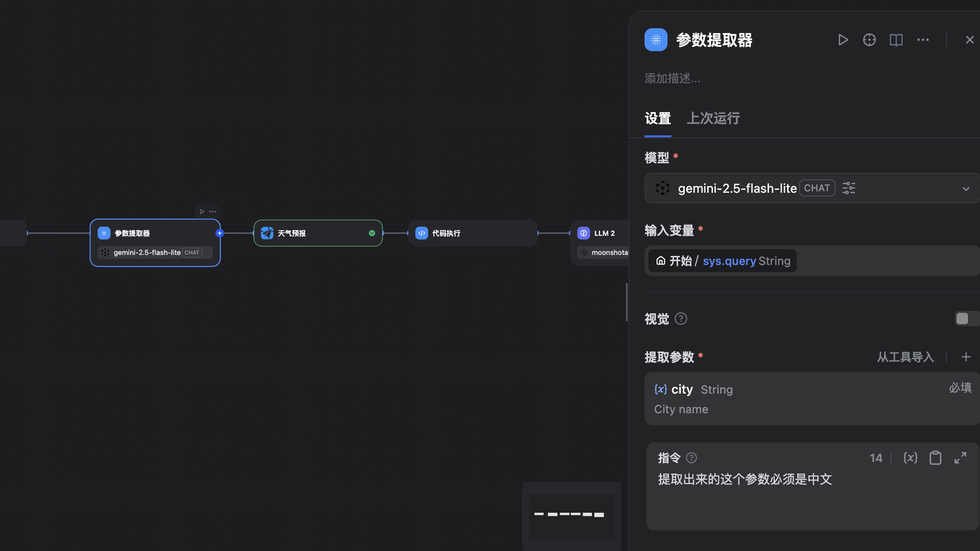980x551 pixels.
Task: Click the CHAT tag in model selector
Action: [x=817, y=188]
